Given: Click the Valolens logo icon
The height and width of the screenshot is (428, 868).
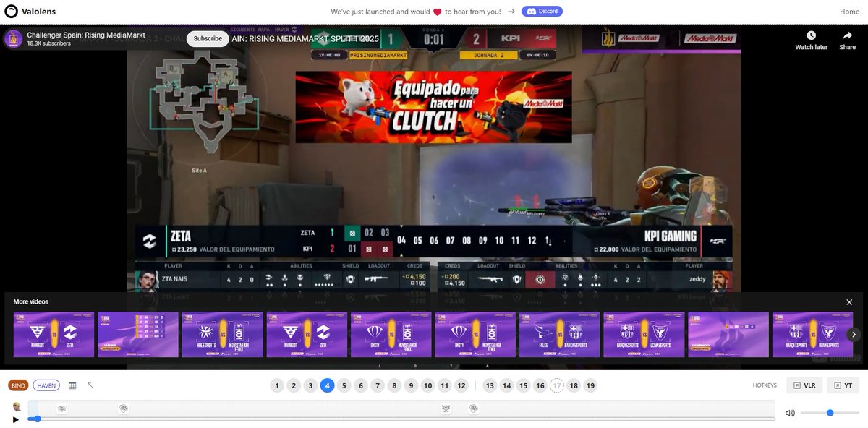Looking at the screenshot, I should (x=11, y=12).
